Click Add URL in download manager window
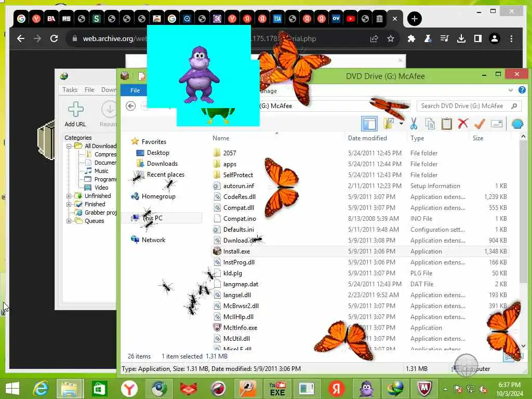This screenshot has height=399, width=532. (x=75, y=115)
